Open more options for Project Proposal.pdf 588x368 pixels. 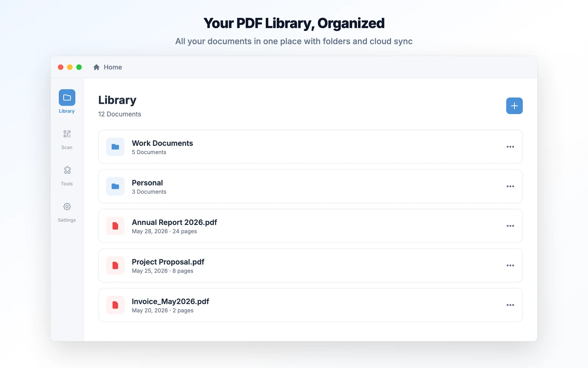(x=510, y=265)
